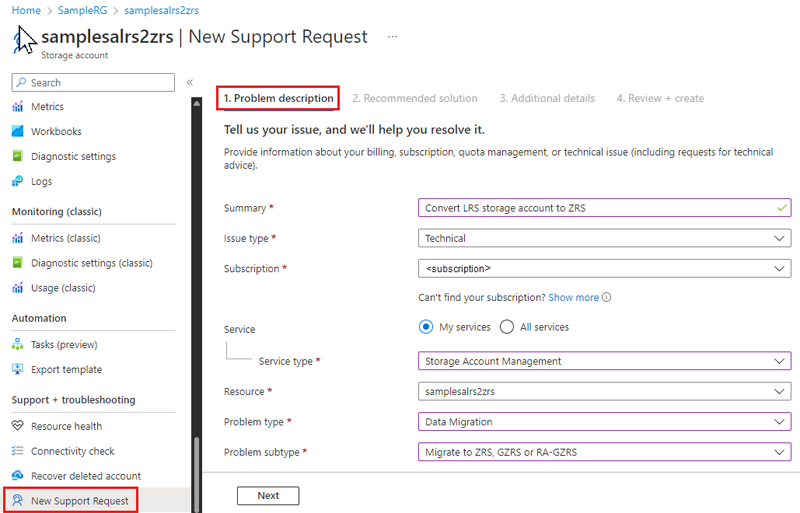
Task: Go to Home breadcrumb
Action: 26,10
